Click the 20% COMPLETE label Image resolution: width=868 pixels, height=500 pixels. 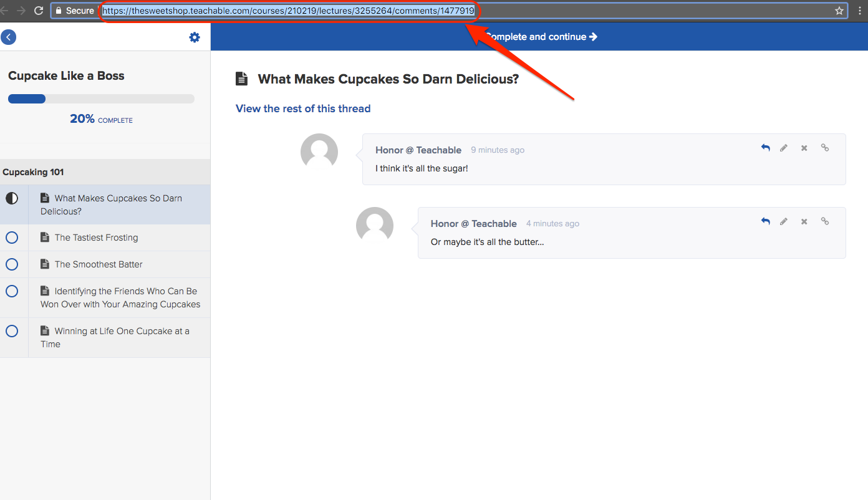(101, 119)
